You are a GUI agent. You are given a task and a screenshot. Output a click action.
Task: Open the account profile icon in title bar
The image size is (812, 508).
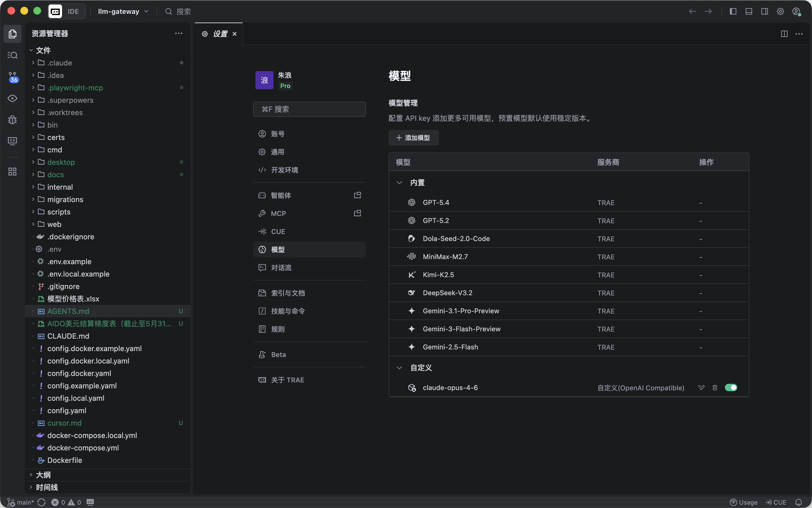pyautogui.click(x=796, y=11)
